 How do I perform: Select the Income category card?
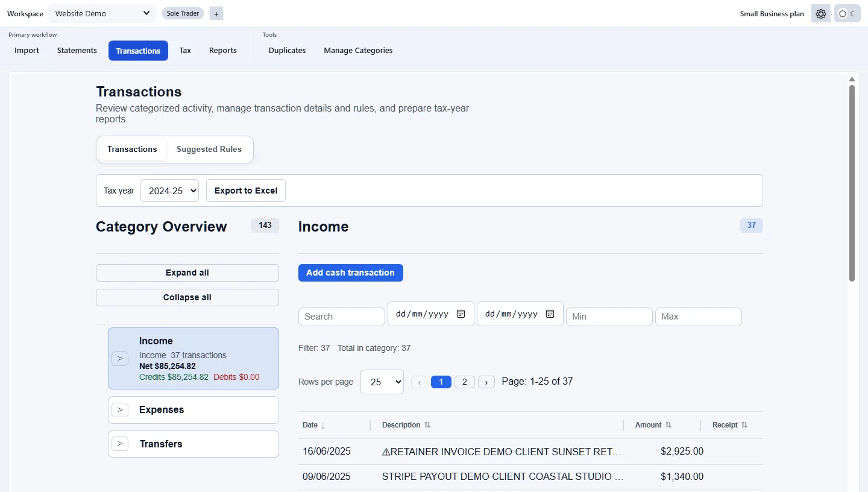[x=193, y=358]
